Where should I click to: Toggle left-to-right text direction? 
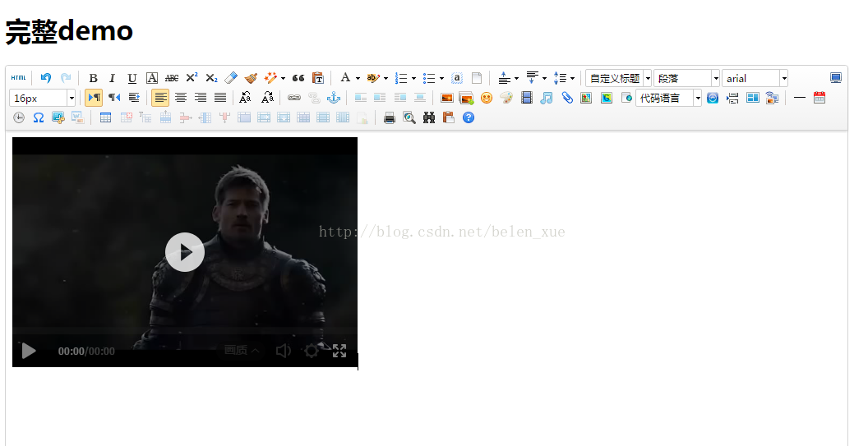click(x=94, y=98)
